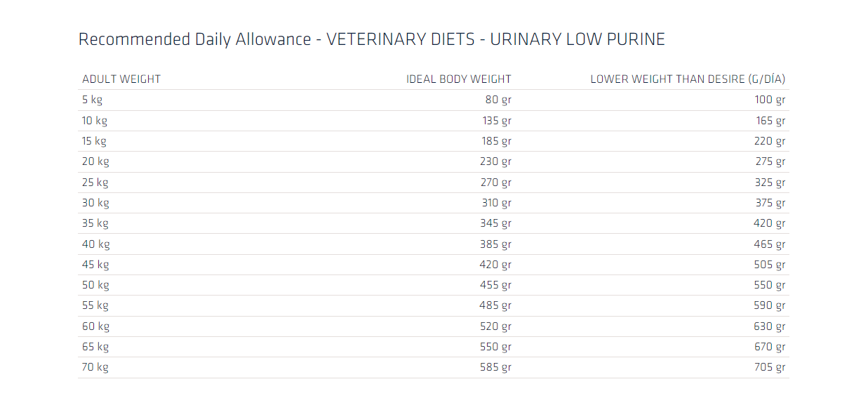Image resolution: width=868 pixels, height=417 pixels.
Task: Click the IDEAL BODY WEIGHT column header
Action: click(x=459, y=79)
